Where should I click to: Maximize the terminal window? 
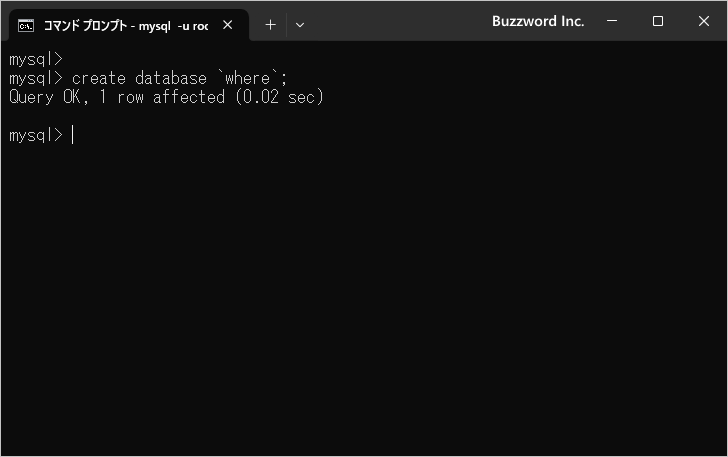[658, 21]
